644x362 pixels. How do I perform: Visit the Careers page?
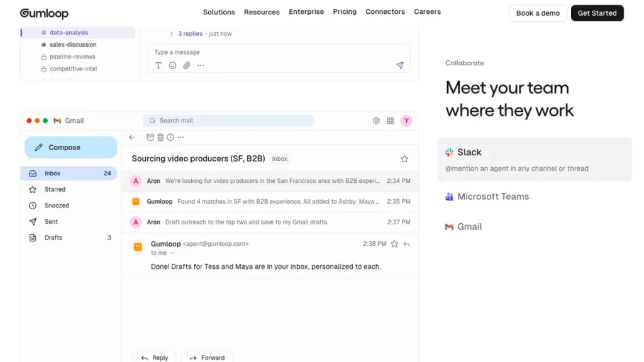pyautogui.click(x=427, y=11)
